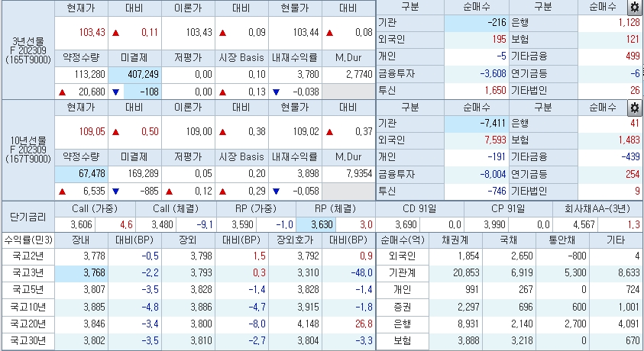The image size is (644, 351).
Task: Open settings gear in 10-year futures investor panel
Action: pos(633,108)
